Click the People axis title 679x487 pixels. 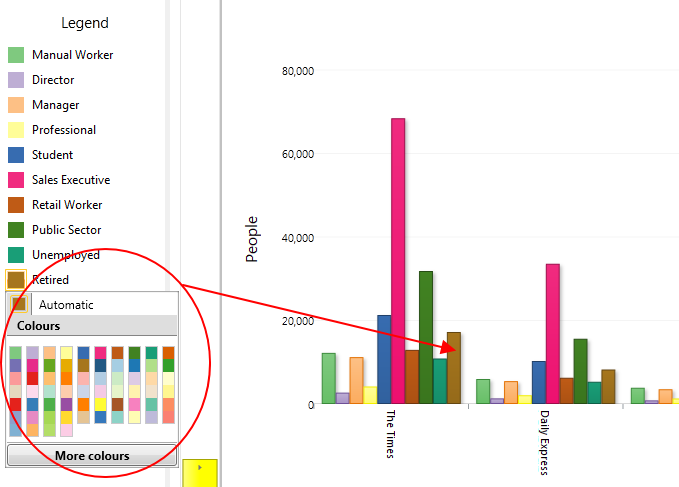tap(252, 239)
